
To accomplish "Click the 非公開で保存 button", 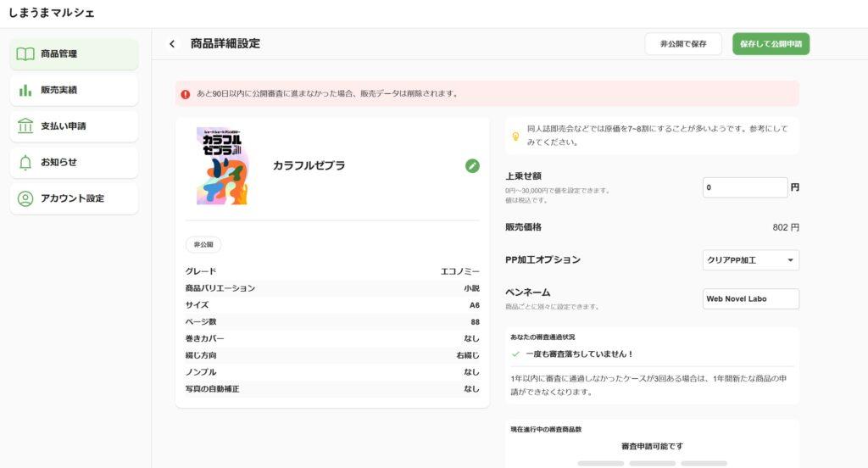I will (x=683, y=44).
